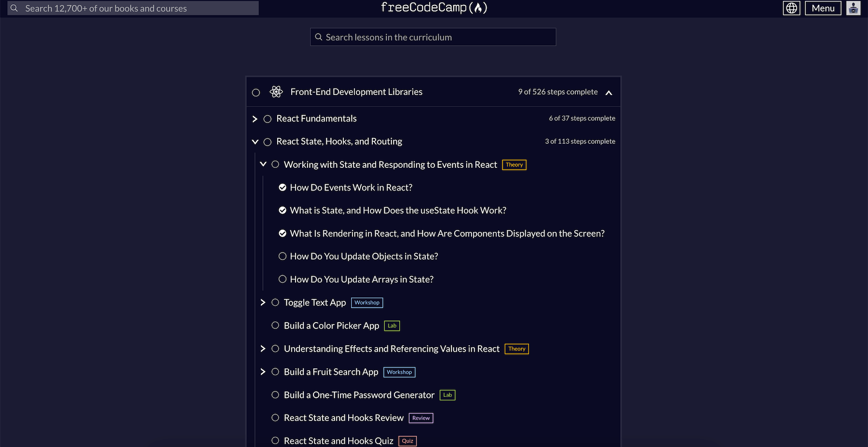Focus the Search lessons in the curriculum field

[433, 37]
